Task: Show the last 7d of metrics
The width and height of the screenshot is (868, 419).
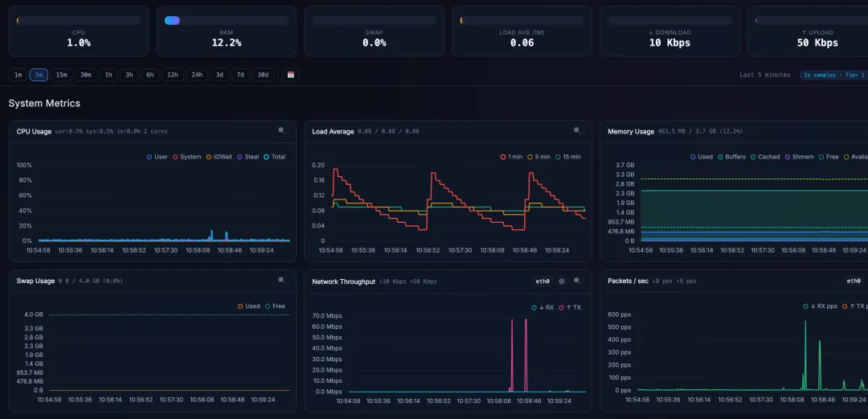Action: 240,75
